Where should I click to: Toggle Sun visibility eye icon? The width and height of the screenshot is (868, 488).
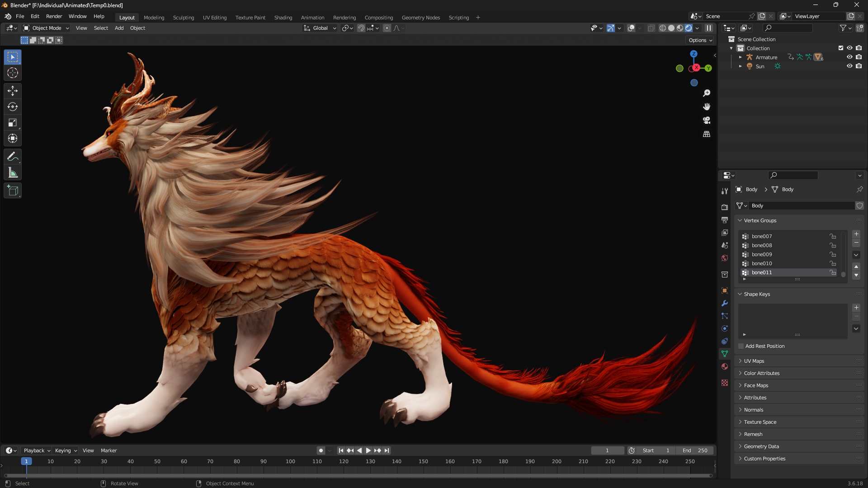849,66
